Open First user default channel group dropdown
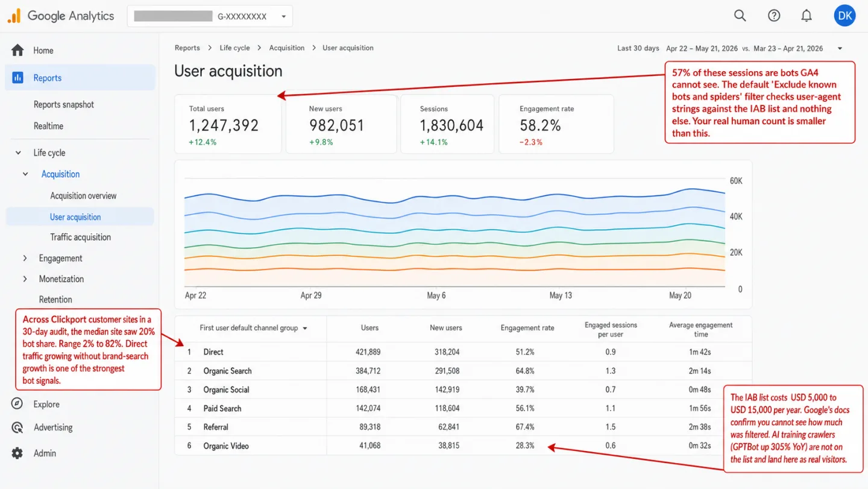 [253, 328]
